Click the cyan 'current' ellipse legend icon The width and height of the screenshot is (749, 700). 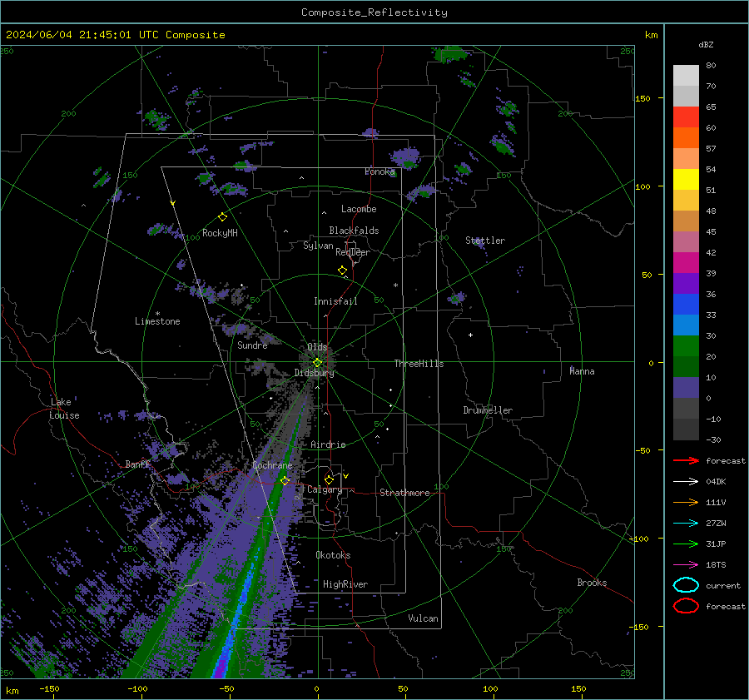click(x=686, y=585)
